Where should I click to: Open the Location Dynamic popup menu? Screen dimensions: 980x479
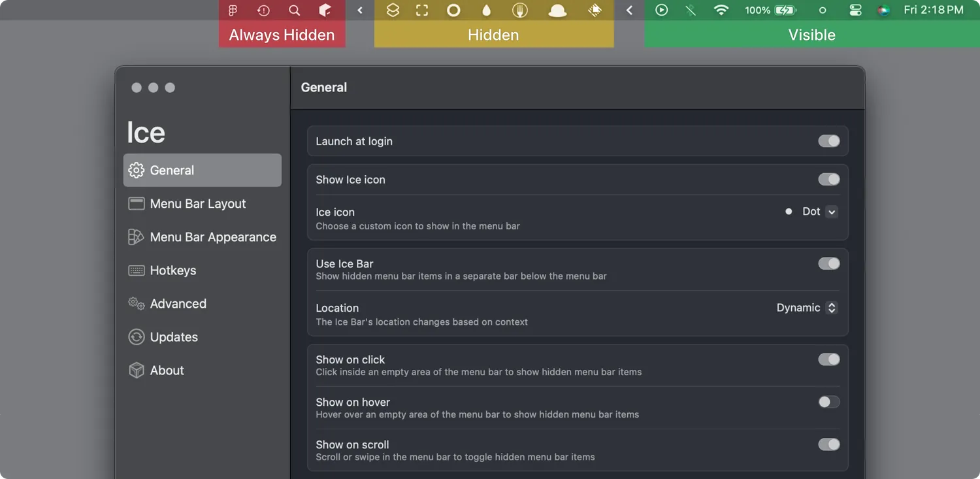(x=807, y=308)
